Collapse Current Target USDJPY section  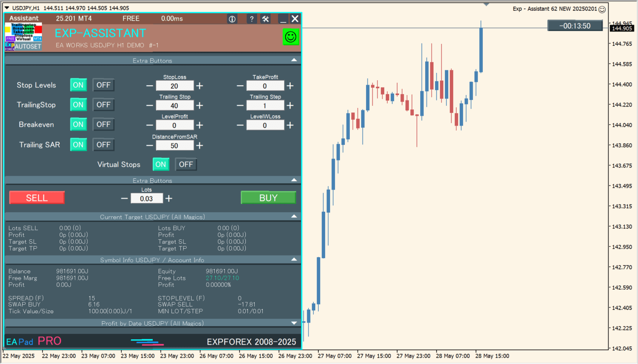point(294,216)
